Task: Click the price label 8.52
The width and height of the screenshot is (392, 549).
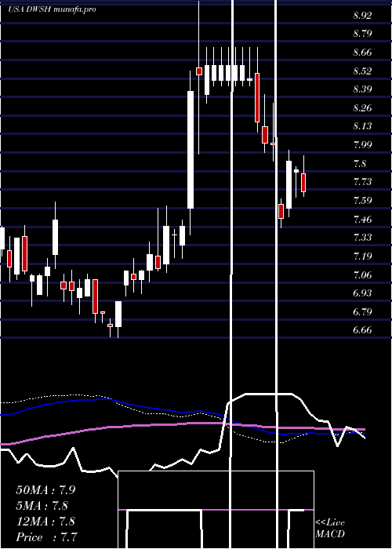Action: pos(362,71)
